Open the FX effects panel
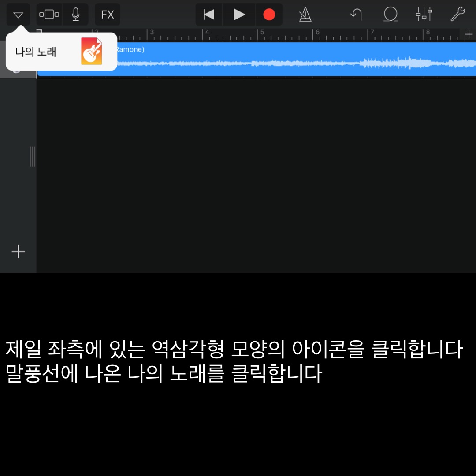This screenshot has width=476, height=476. pyautogui.click(x=108, y=14)
